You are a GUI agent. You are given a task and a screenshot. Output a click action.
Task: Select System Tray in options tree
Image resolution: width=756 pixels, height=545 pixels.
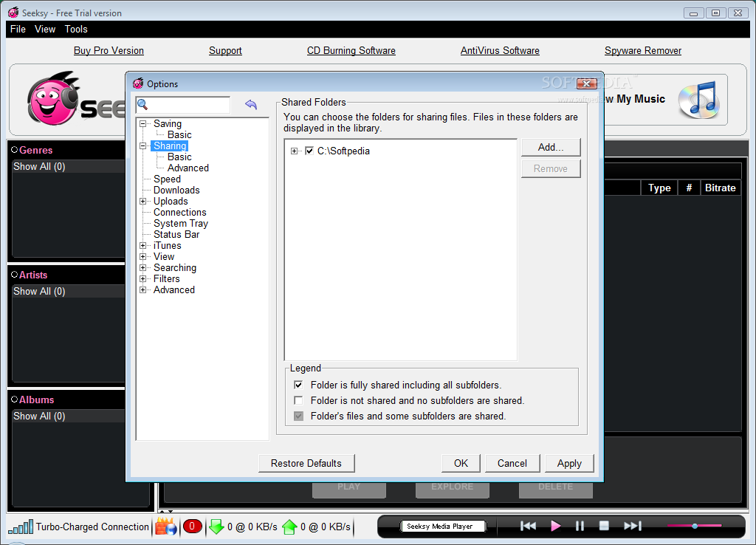tap(181, 223)
